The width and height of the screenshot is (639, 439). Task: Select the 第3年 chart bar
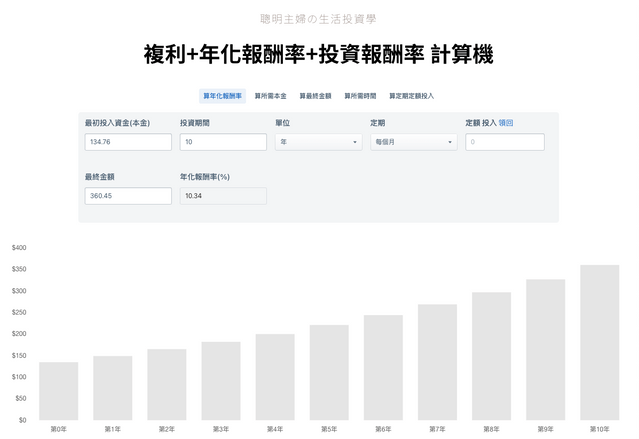click(221, 380)
